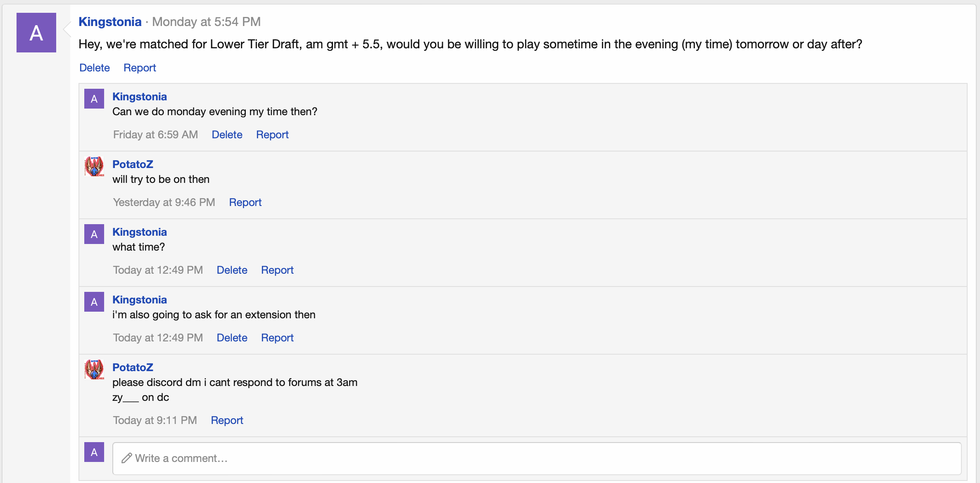Delete the 'ask for an extension' comment
The image size is (980, 483).
232,338
